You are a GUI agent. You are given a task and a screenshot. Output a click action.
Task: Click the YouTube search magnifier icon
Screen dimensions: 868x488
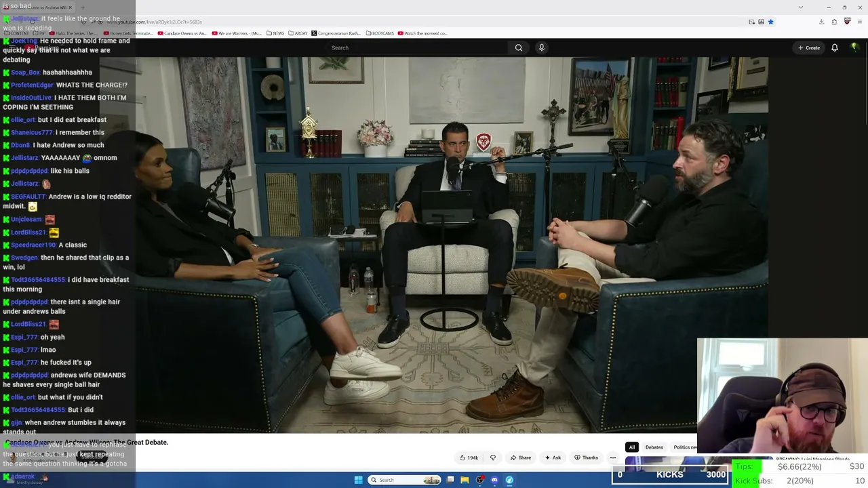[519, 47]
